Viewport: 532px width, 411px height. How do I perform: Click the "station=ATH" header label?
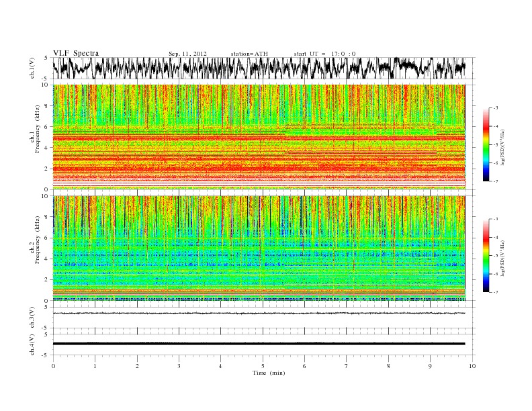tap(249, 54)
